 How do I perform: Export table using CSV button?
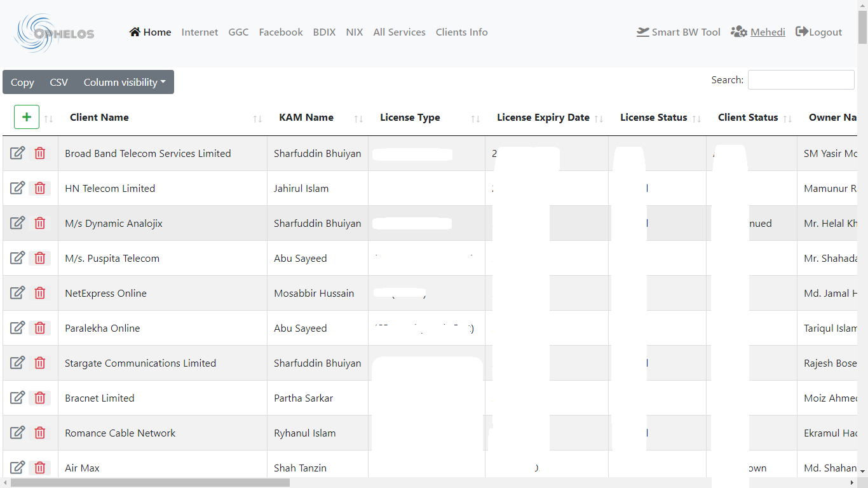coord(58,82)
